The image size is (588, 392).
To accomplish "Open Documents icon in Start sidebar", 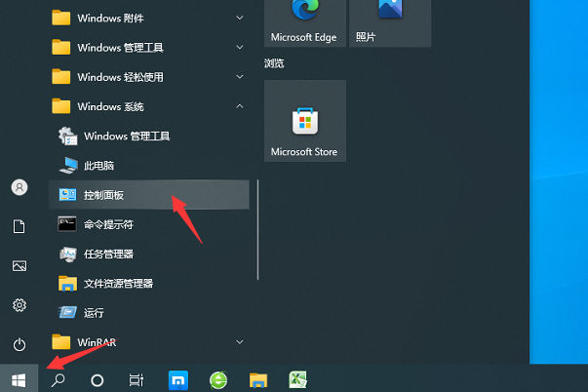I will (20, 226).
